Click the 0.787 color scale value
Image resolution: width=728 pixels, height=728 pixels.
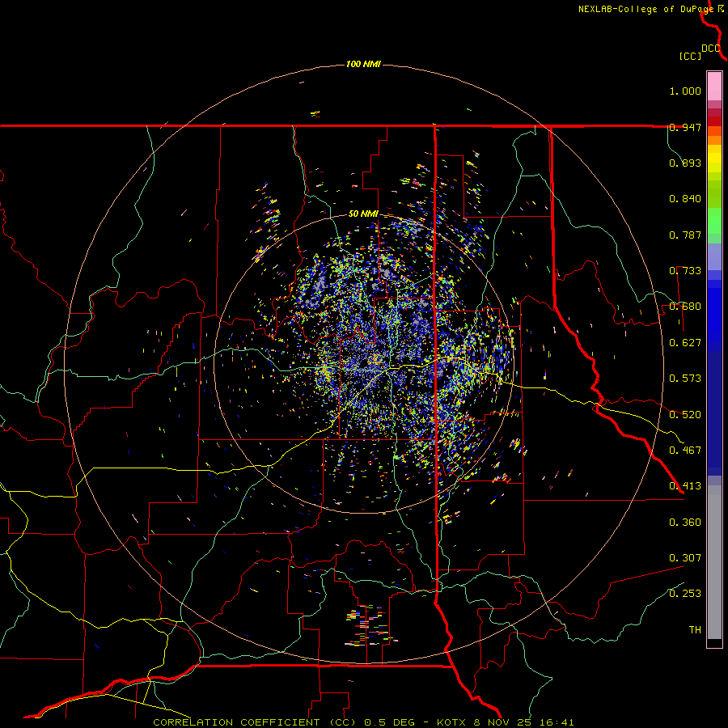click(685, 235)
